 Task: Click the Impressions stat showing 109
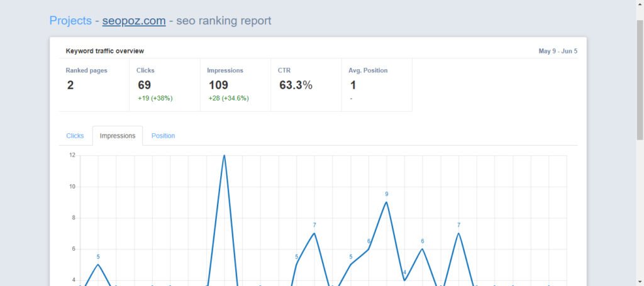coord(235,85)
